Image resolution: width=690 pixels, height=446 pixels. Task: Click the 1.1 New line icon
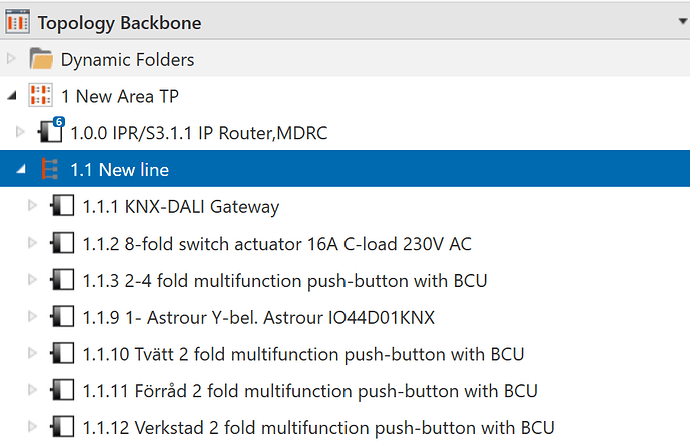48,170
